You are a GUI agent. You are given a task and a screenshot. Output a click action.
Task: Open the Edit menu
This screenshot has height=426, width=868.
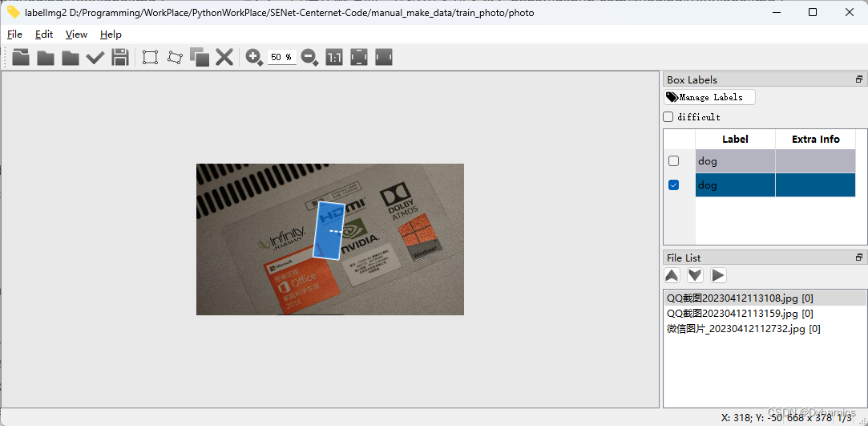(44, 34)
